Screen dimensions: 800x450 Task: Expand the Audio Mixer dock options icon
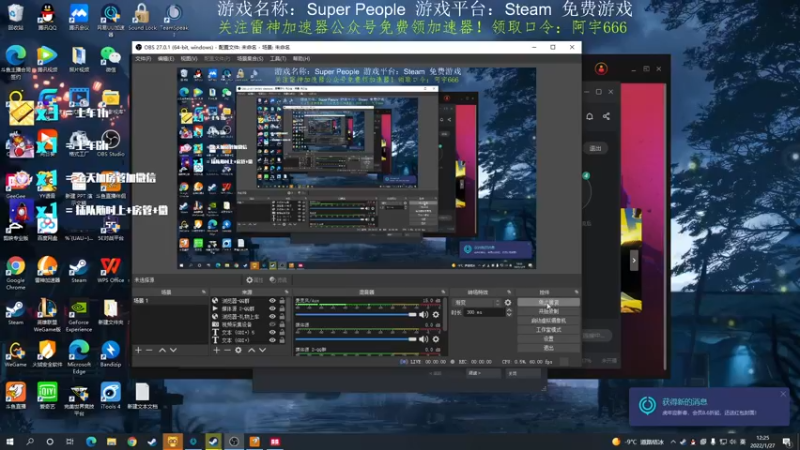tap(443, 292)
